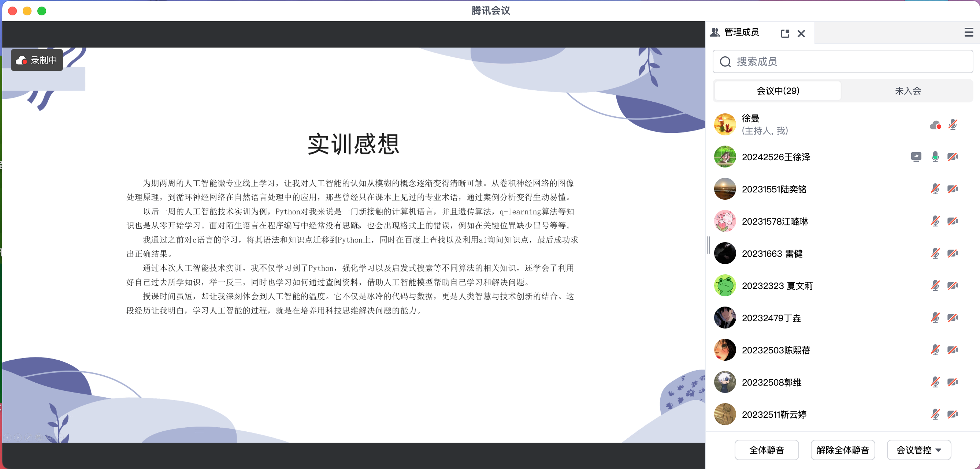Unmute microphone for 20231578江璐琳

(x=935, y=221)
